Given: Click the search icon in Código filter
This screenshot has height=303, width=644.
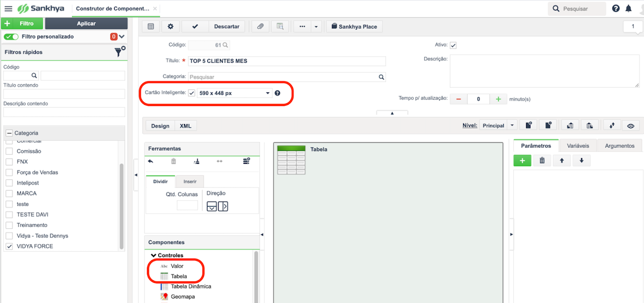Looking at the screenshot, I should 34,76.
